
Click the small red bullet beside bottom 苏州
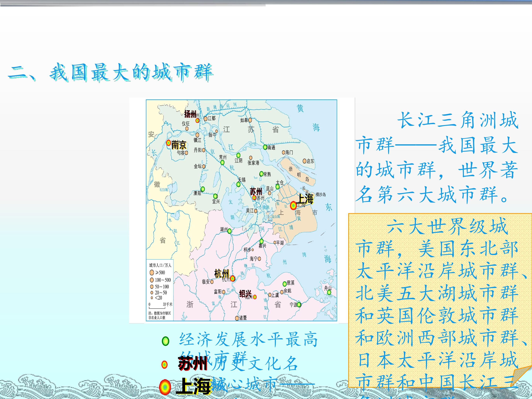coord(164,365)
